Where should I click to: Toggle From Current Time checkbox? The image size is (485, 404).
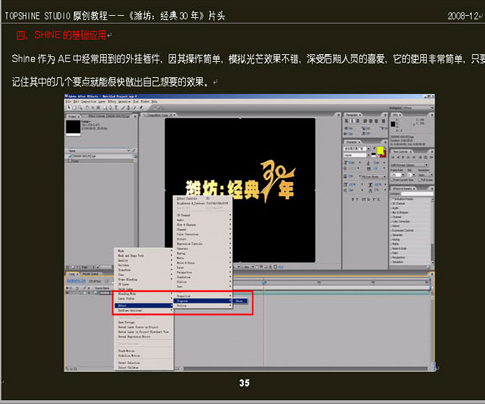click(x=392, y=180)
